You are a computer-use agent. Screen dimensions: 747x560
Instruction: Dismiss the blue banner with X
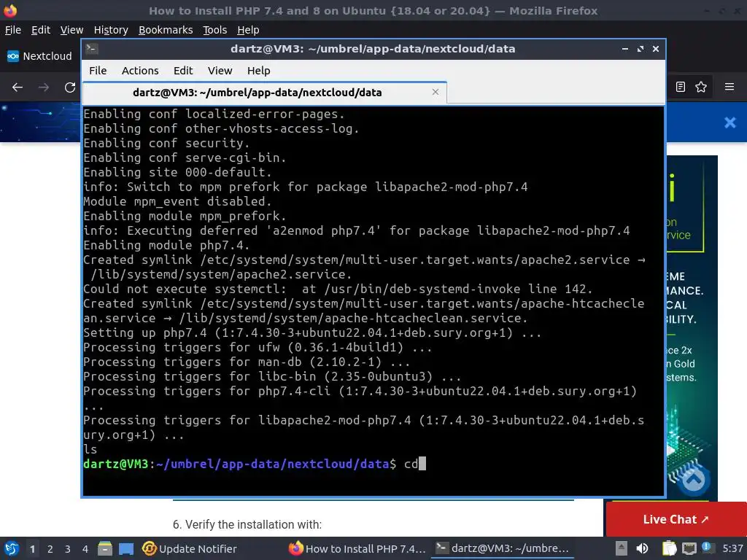point(729,122)
